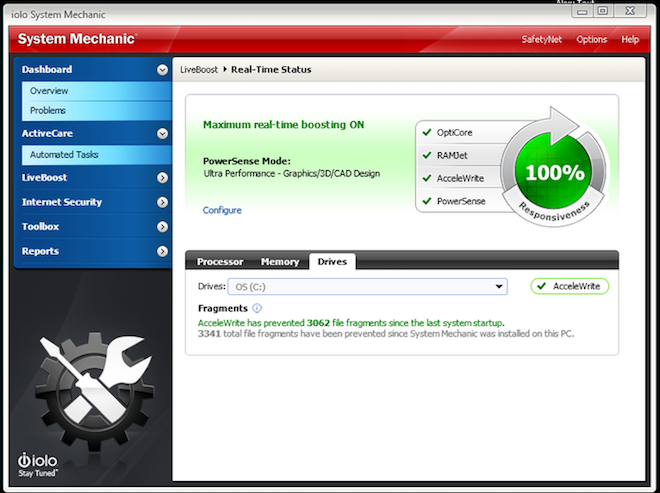Screen dimensions: 660x493
Task: Click the AcceleWrite checkmark in status list
Action: (427, 178)
